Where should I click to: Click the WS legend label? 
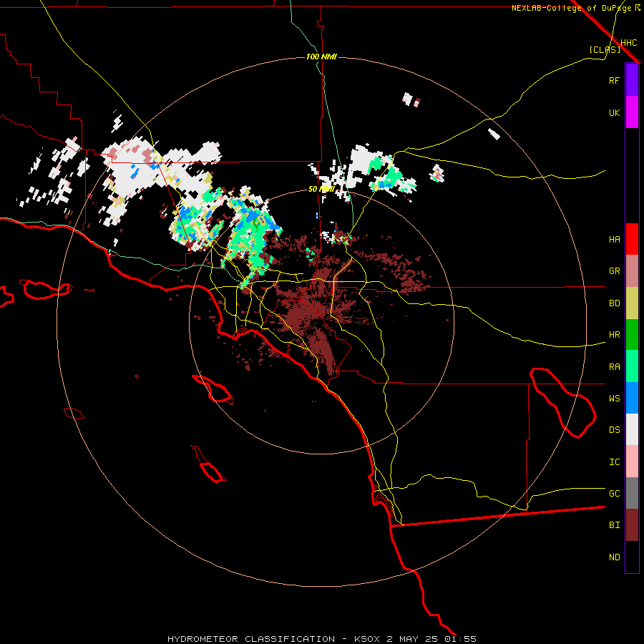614,399
